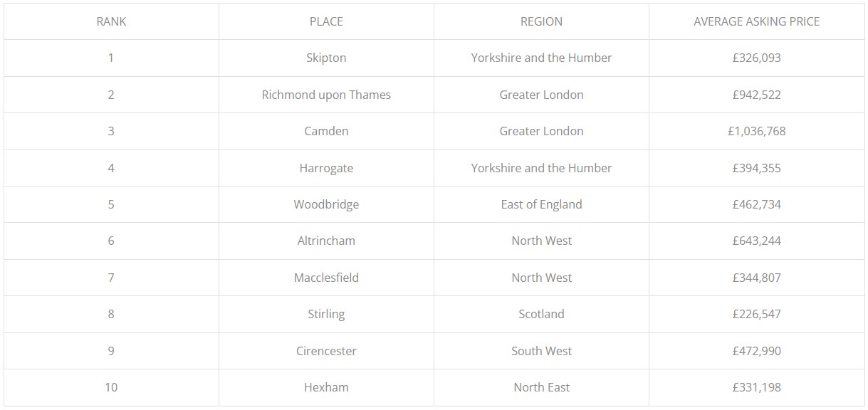Click the Scotland region cell
The image size is (868, 410).
pyautogui.click(x=541, y=314)
